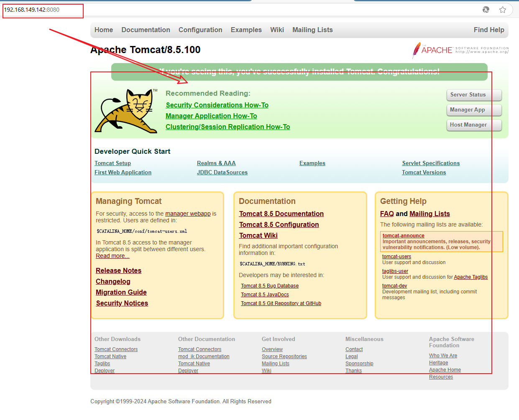The width and height of the screenshot is (519, 420).
Task: Click the Manager App button
Action: coord(474,110)
